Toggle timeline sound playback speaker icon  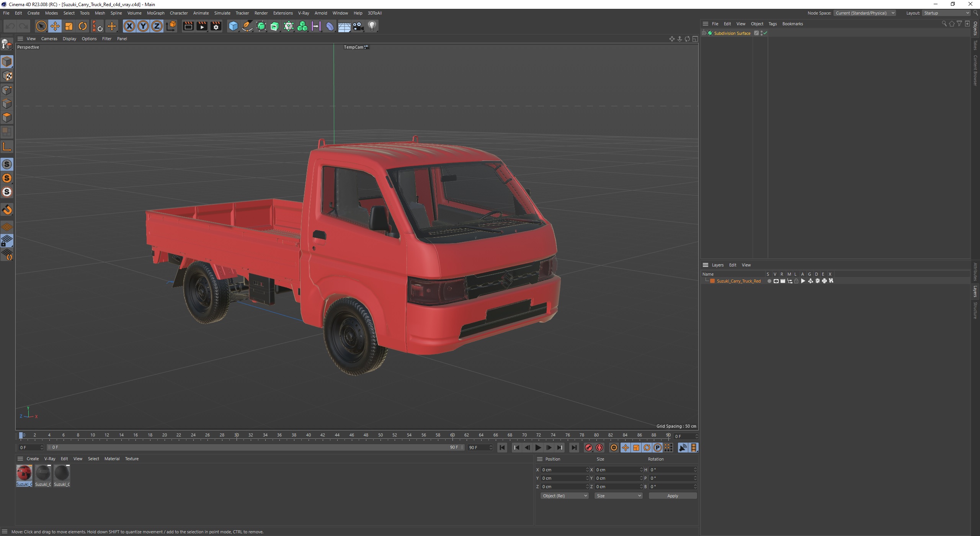683,448
